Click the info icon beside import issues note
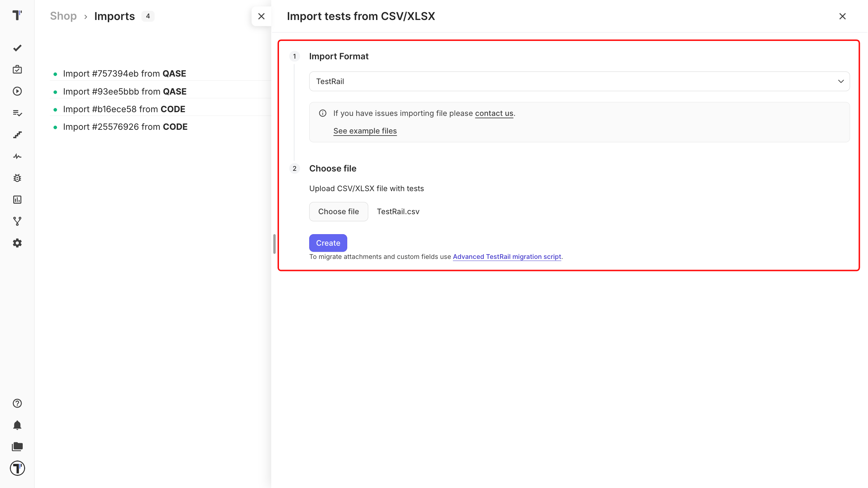Viewport: 868px width, 488px height. click(x=322, y=113)
